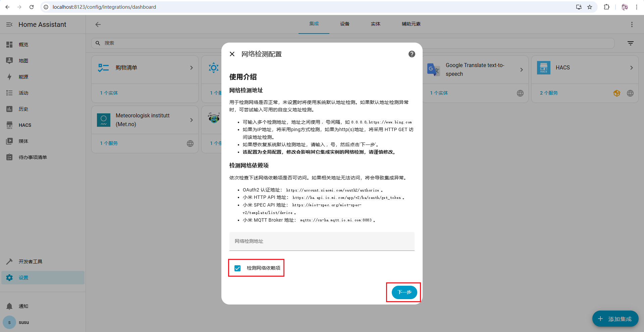The image size is (644, 332).
Task: Close the 网络检测配置 dialog
Action: [232, 54]
